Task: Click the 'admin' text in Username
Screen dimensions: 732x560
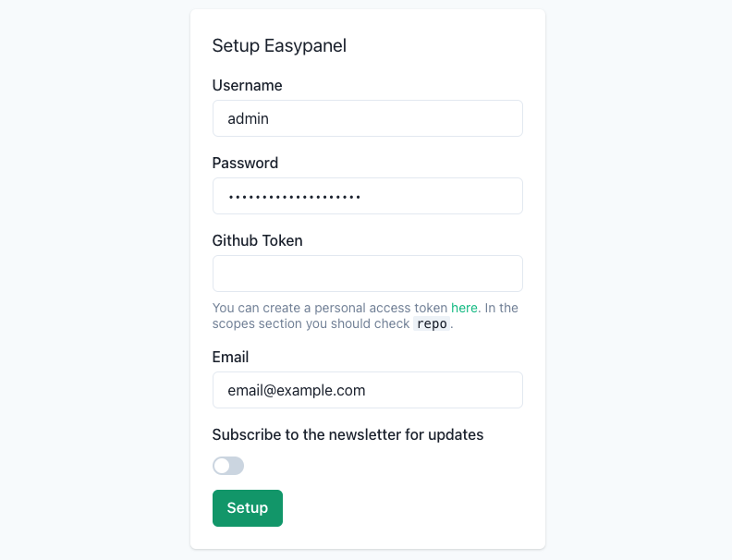Action: click(248, 118)
